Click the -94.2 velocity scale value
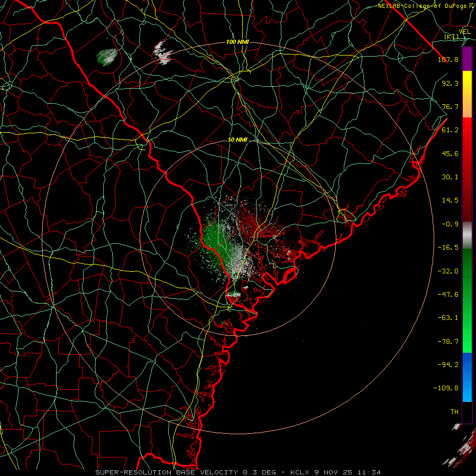 pyautogui.click(x=448, y=365)
